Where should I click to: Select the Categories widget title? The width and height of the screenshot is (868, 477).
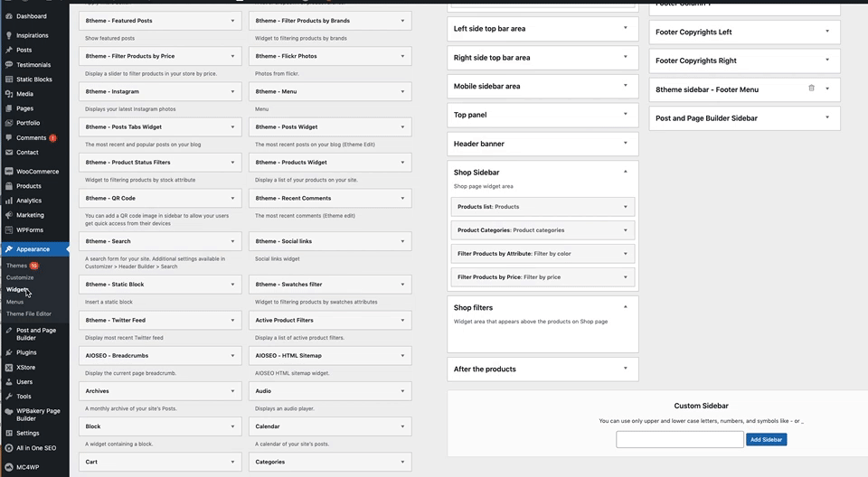pos(270,462)
